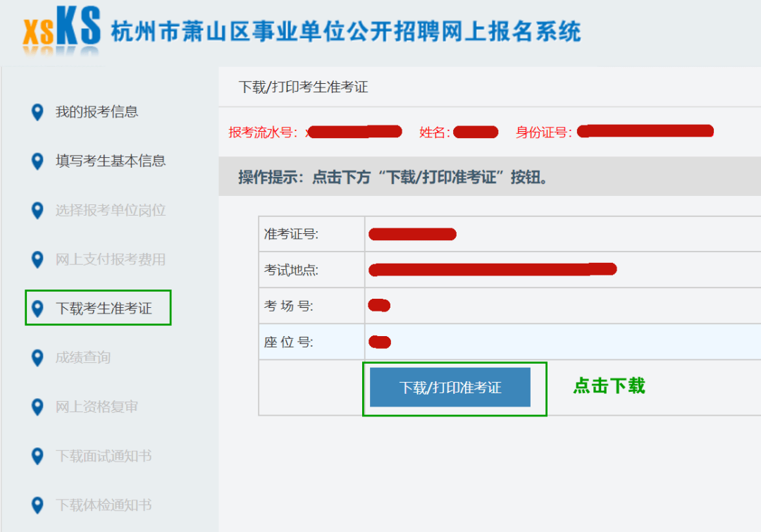The width and height of the screenshot is (761, 532).
Task: Select 下载考生准考证 in sidebar
Action: (x=104, y=308)
